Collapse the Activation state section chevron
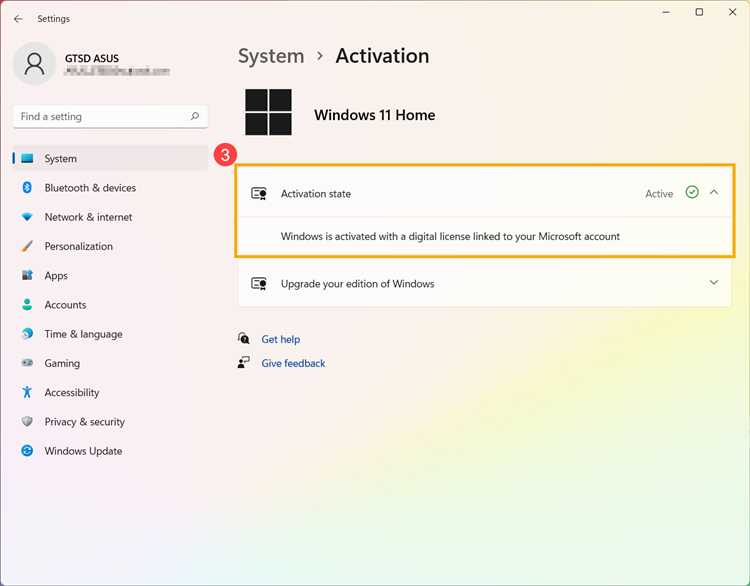Viewport: 750px width, 586px height. 714,192
